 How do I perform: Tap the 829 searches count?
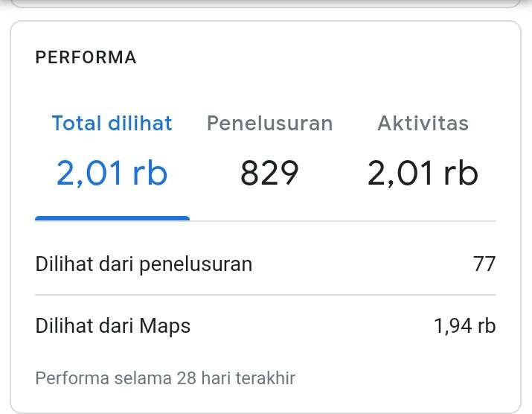269,173
